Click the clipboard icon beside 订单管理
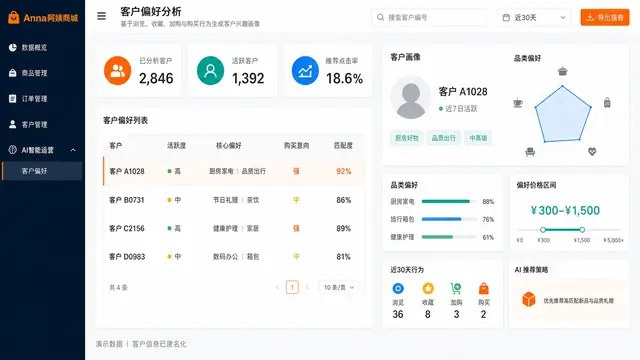 pyautogui.click(x=13, y=98)
